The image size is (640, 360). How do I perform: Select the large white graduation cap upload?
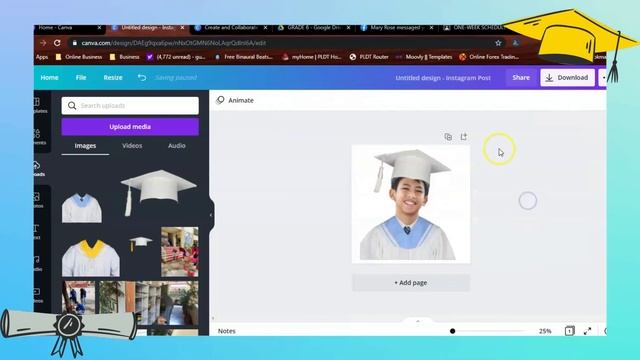coord(158,192)
